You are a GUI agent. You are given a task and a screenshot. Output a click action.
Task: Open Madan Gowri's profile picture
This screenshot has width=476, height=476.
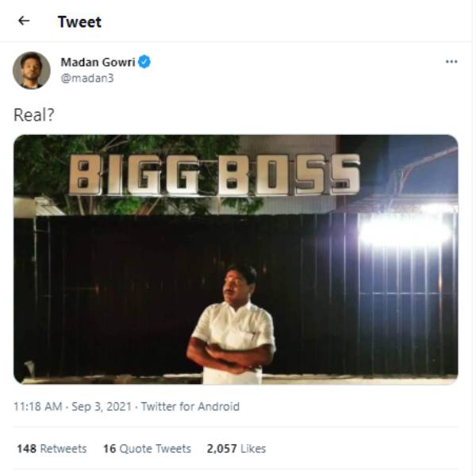(x=32, y=71)
